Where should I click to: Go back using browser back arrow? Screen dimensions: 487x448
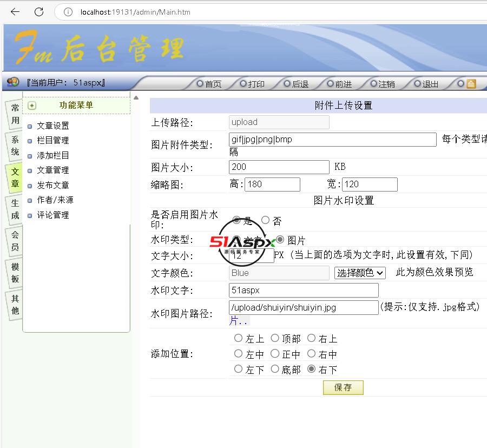click(x=15, y=12)
